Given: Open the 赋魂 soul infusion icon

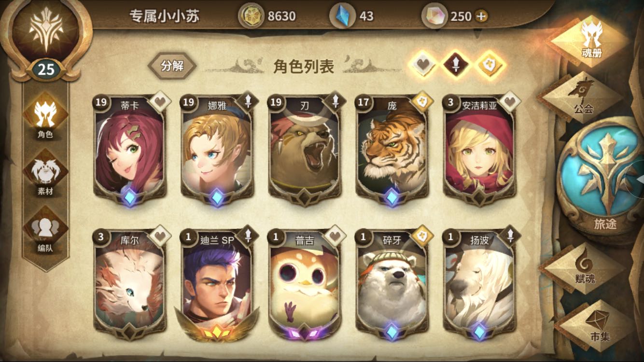Looking at the screenshot, I should click(x=584, y=268).
